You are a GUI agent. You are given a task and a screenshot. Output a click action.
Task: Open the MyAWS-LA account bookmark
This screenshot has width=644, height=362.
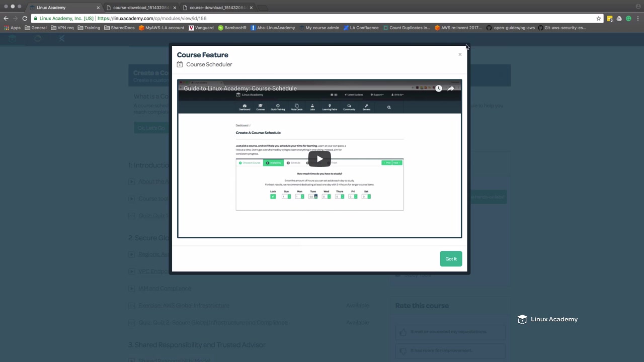162,28
